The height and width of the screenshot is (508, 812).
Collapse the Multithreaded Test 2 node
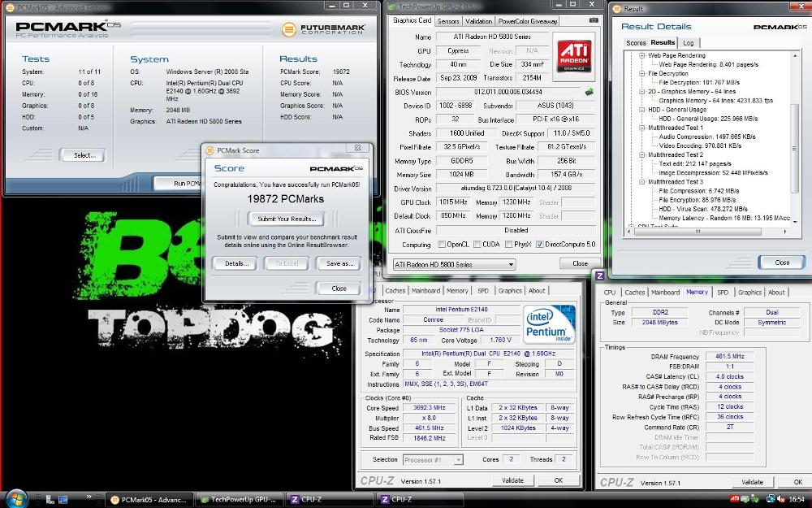tap(641, 154)
